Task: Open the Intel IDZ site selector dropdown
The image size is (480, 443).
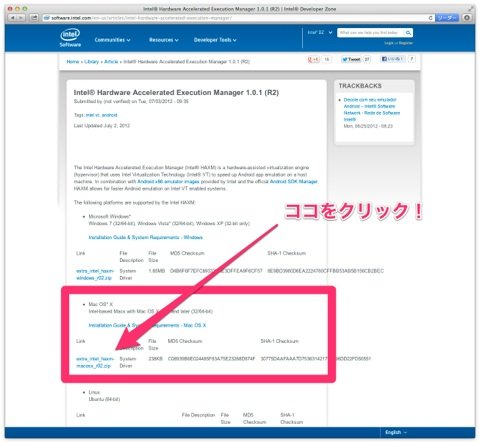Action: click(x=320, y=32)
